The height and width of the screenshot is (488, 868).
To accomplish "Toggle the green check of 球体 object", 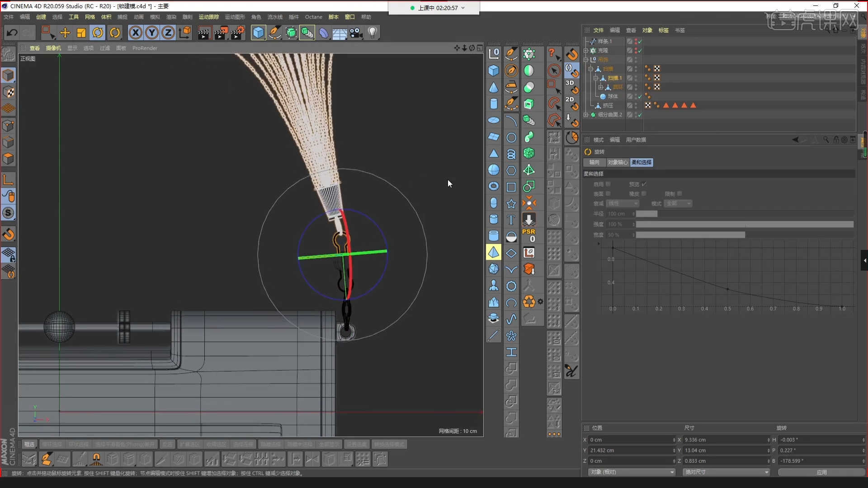I will [640, 96].
